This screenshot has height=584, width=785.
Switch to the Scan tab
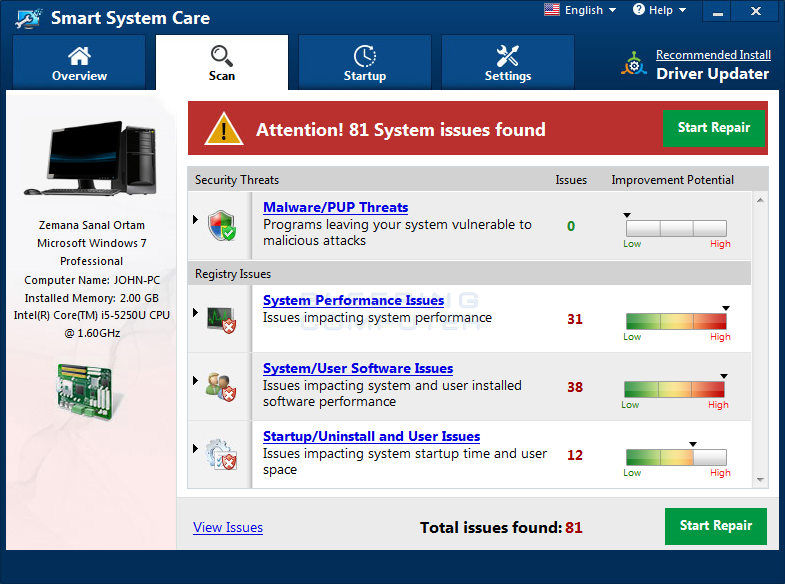(x=222, y=62)
